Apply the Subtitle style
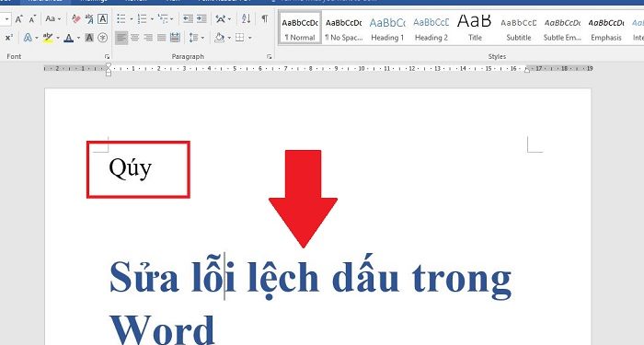This screenshot has width=644, height=345. pos(519,28)
